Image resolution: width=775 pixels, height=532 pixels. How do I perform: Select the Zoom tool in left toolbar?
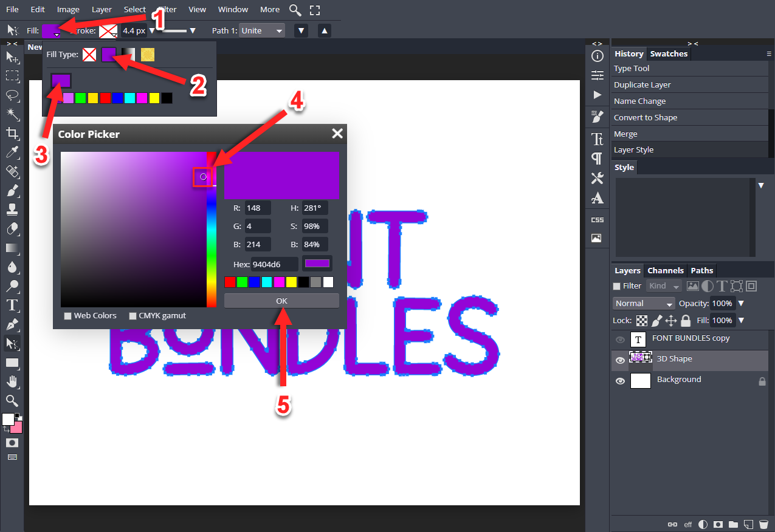[x=12, y=401]
